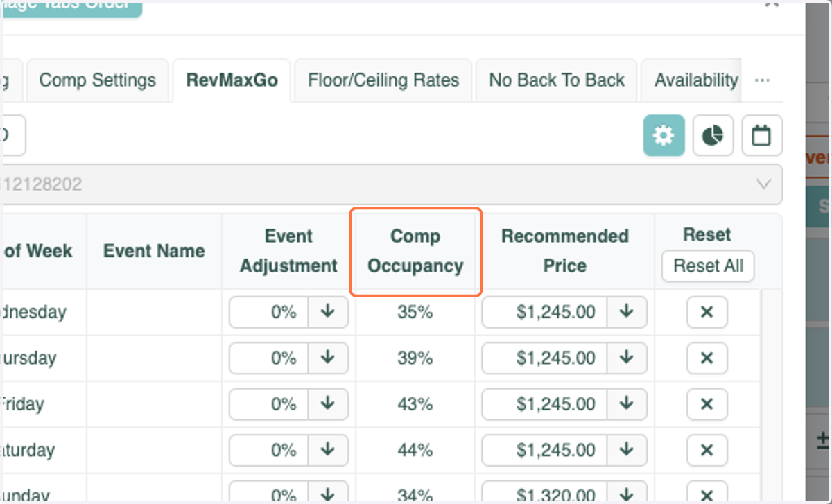Select the 35% comp occupancy cell
832x504 pixels.
point(415,312)
